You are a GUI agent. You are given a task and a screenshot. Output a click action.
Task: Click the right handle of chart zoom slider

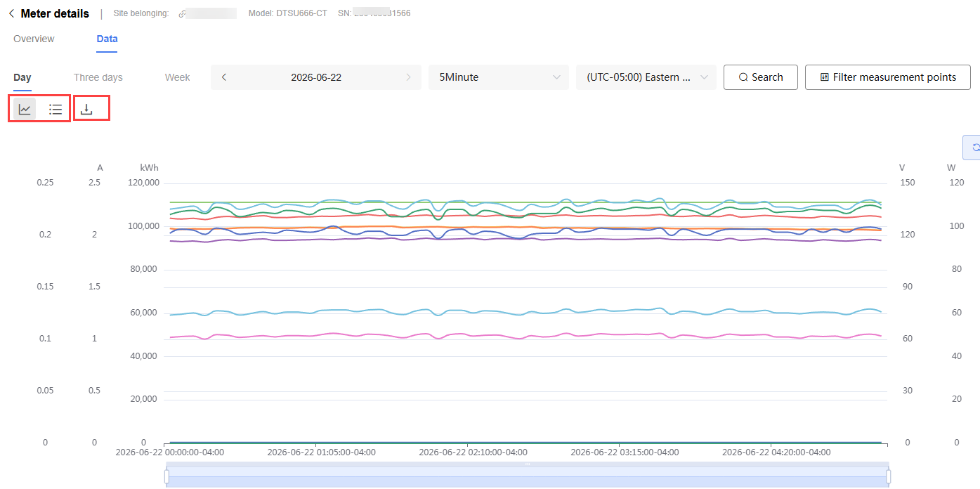[889, 477]
